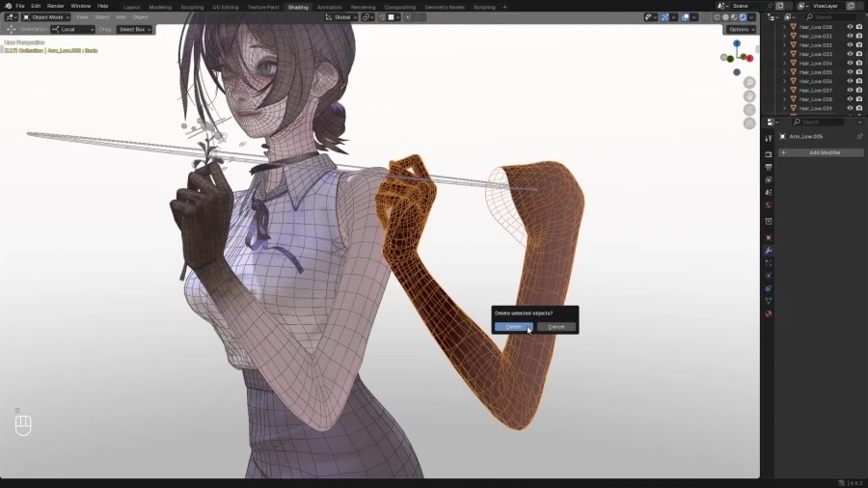Open the Global transform orientation dropdown
Screen dimensions: 868x488
(x=341, y=17)
